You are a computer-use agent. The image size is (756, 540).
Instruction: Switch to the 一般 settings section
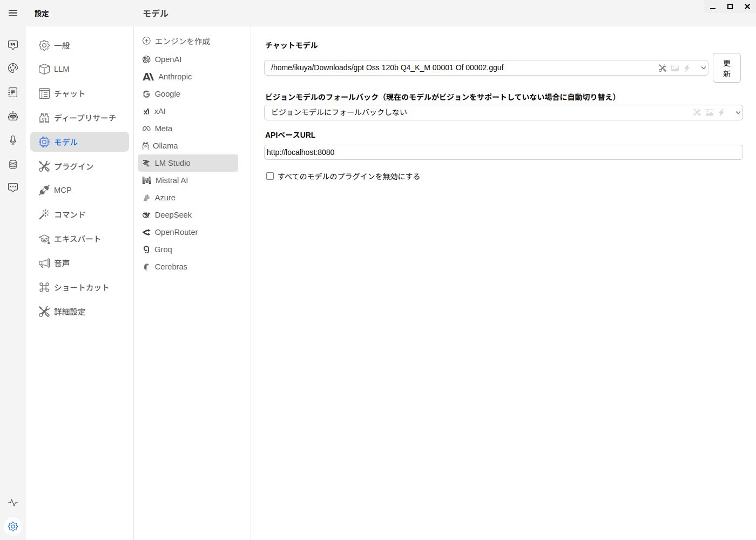(62, 45)
